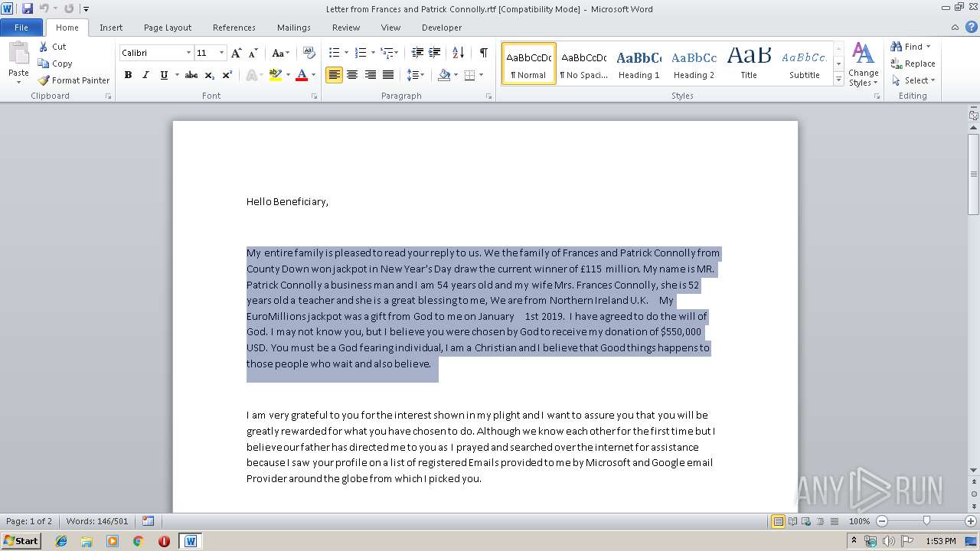Screen dimensions: 980x551
Task: Expand the Styles gallery
Action: coord(839,80)
